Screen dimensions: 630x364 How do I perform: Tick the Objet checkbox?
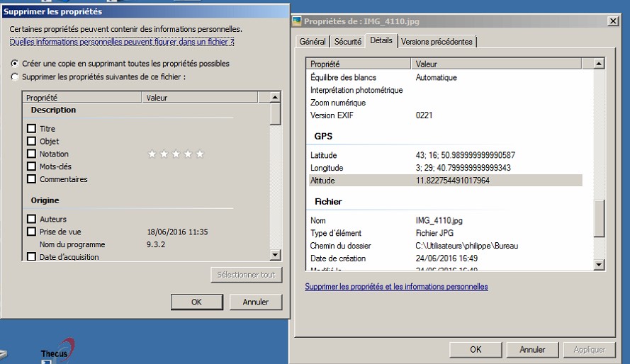[x=31, y=141]
